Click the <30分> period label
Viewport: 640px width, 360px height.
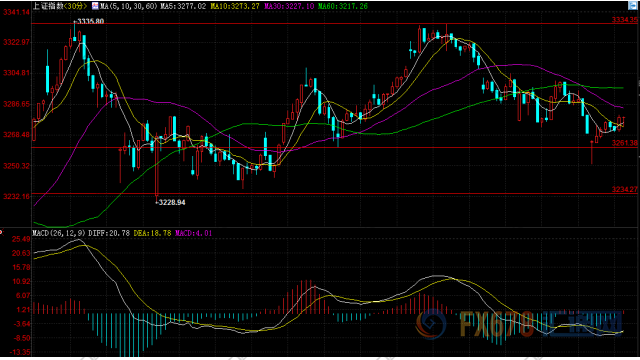point(75,6)
